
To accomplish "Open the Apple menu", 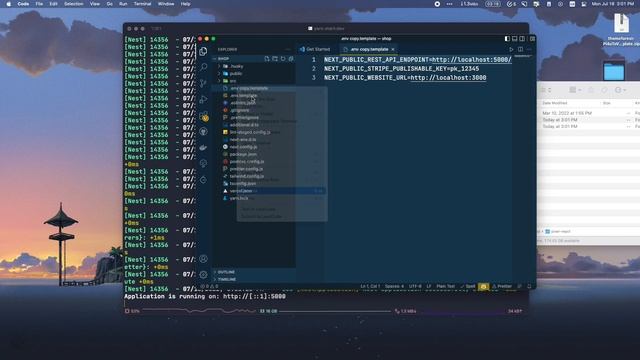I will tap(9, 4).
